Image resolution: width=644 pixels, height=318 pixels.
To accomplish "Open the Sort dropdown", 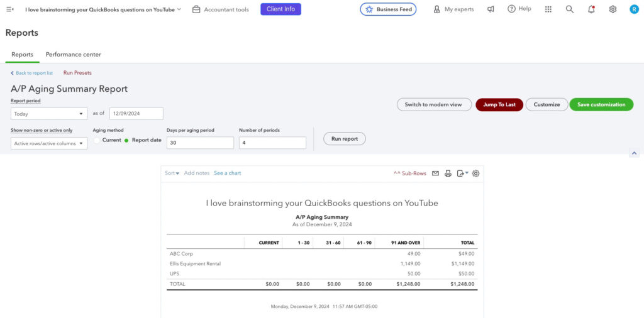I will pos(172,173).
